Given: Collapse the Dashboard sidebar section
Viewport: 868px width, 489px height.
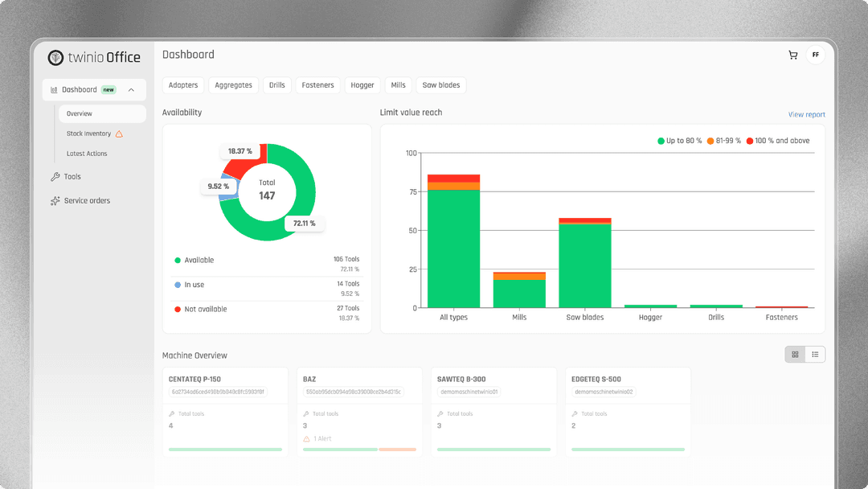Looking at the screenshot, I should click(131, 90).
